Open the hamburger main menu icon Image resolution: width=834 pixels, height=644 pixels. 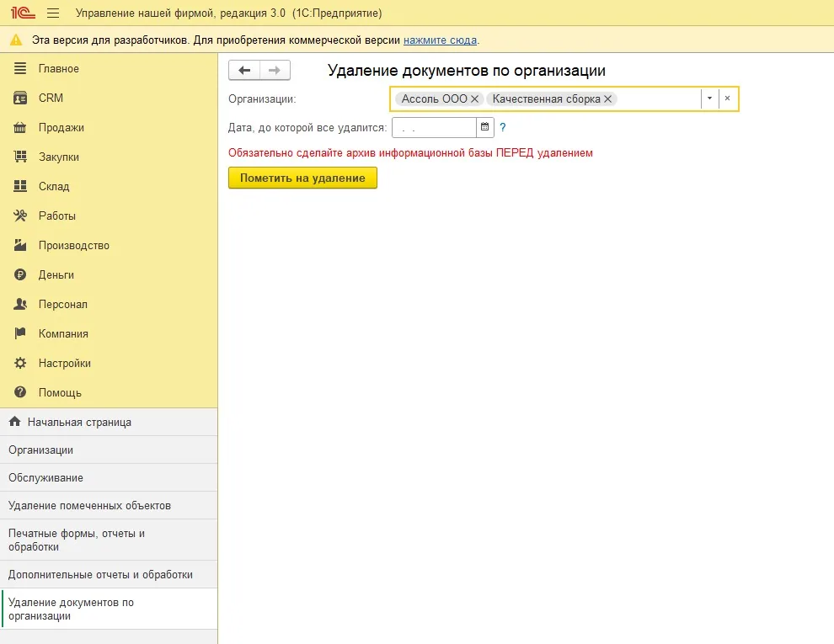[x=53, y=13]
